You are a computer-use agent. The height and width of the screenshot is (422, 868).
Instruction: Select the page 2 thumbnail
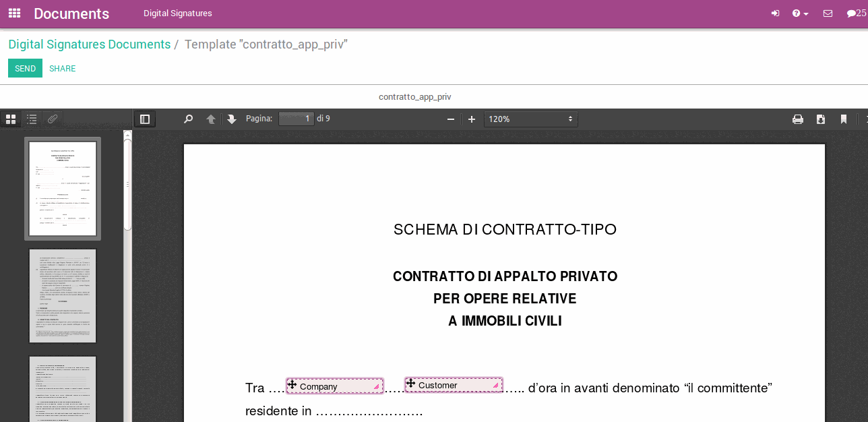point(63,295)
